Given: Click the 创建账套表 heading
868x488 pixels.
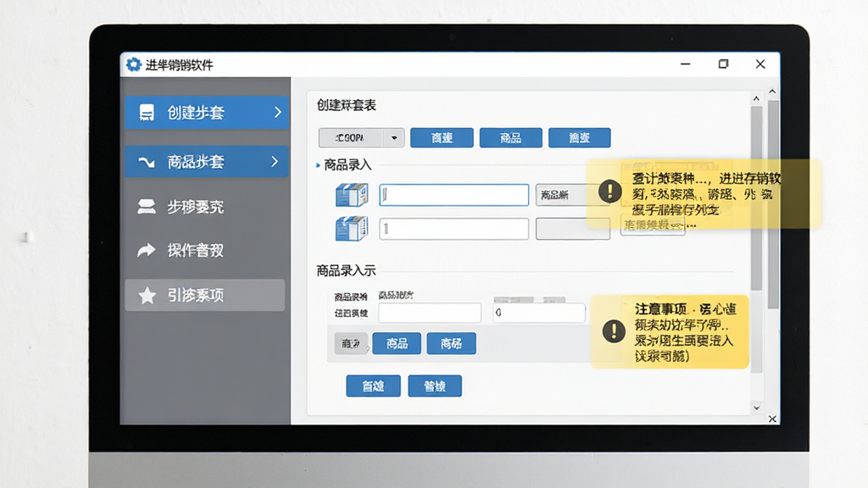Looking at the screenshot, I should pyautogui.click(x=347, y=105).
